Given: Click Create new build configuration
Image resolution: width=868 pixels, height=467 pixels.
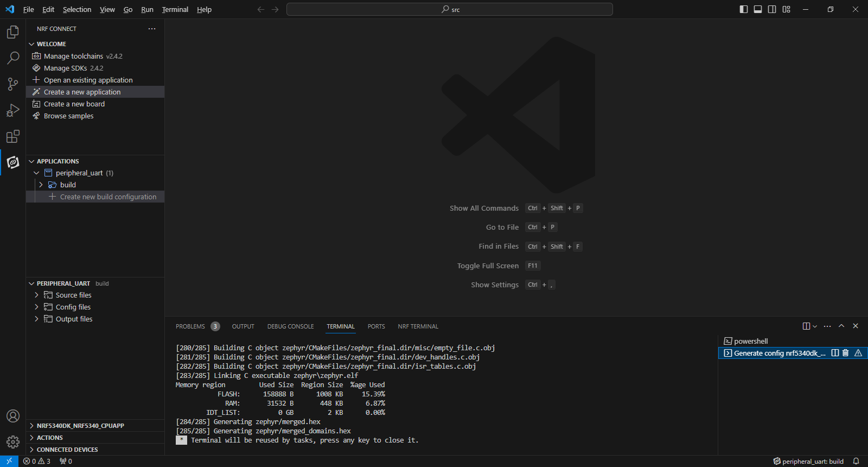Looking at the screenshot, I should (108, 197).
